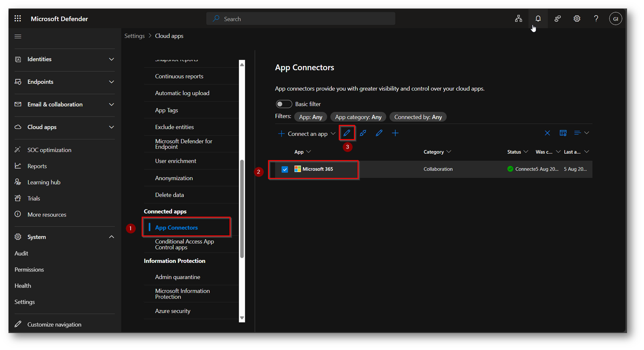The image size is (644, 350).
Task: Click the notifications bell icon
Action: 538,19
